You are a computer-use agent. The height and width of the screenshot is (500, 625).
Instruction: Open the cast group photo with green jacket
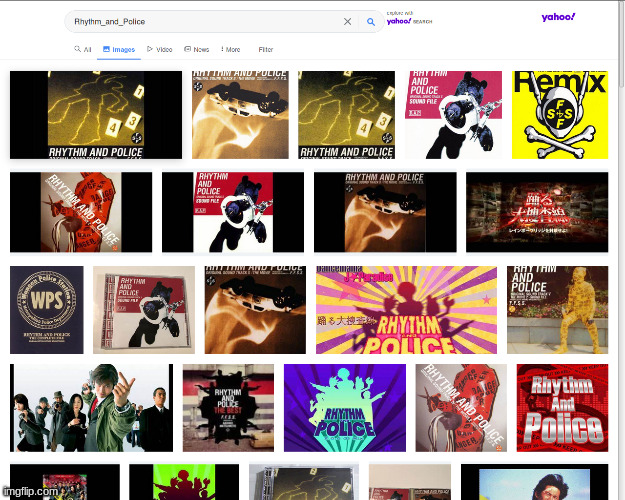91,407
